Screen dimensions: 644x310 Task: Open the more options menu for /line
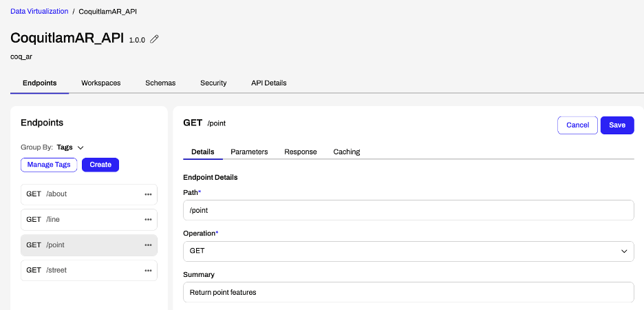148,220
